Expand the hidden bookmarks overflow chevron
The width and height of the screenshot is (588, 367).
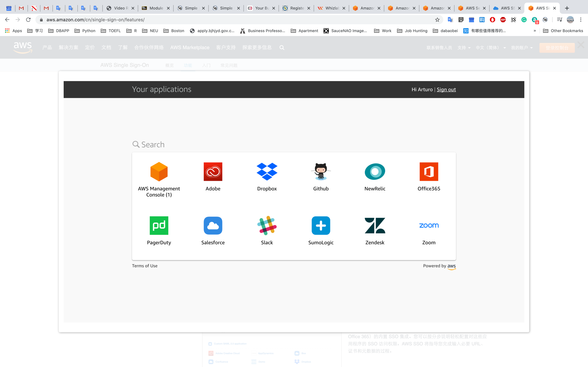[535, 31]
